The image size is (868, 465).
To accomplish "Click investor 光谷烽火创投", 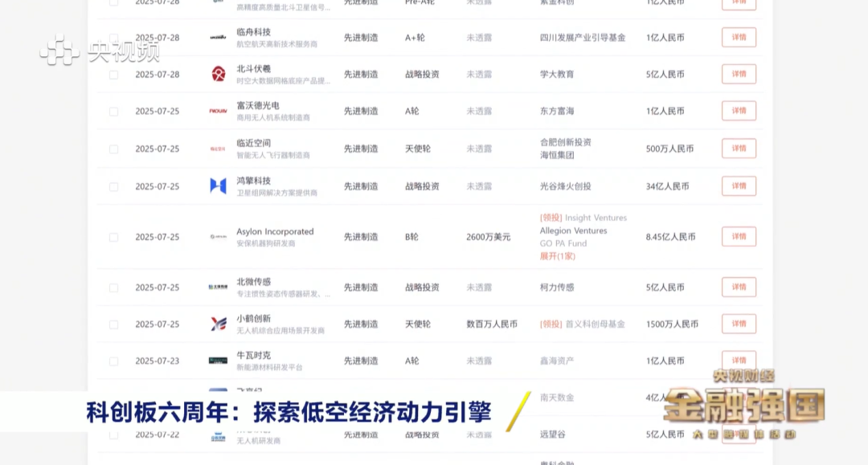I will pyautogui.click(x=566, y=186).
